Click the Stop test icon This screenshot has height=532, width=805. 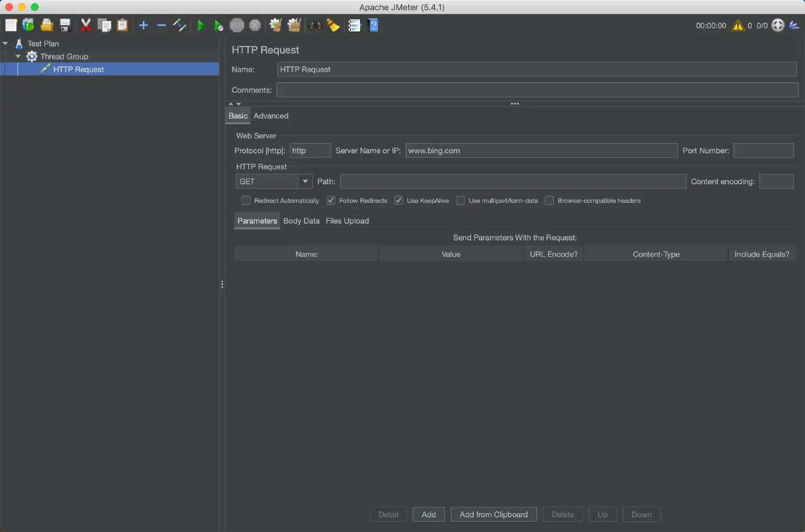[237, 25]
